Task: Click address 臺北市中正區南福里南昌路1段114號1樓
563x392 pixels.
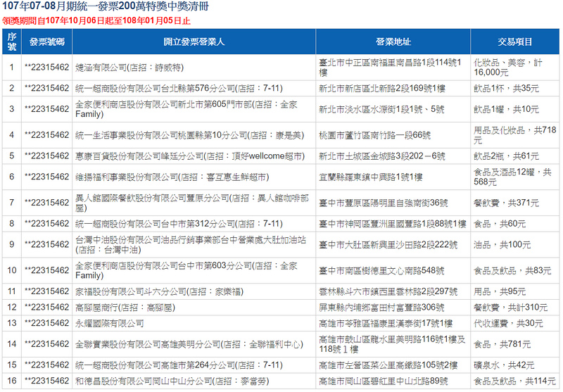Action: (393, 68)
